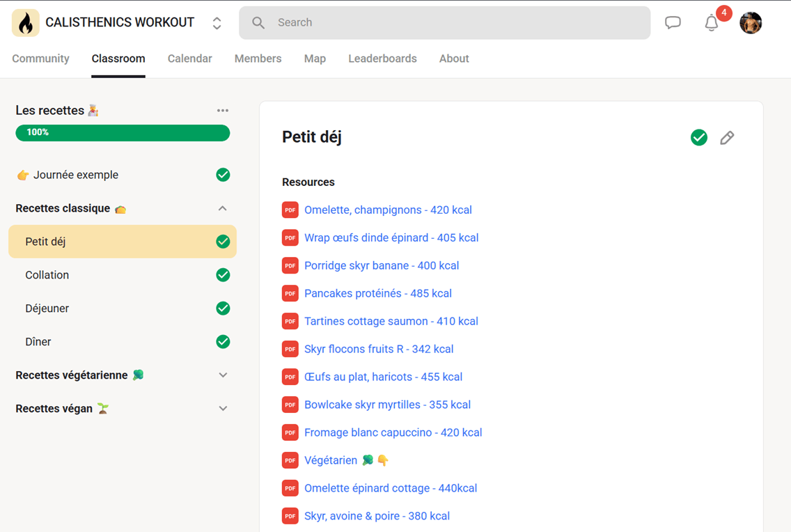Open the chat messages icon
This screenshot has height=532, width=791.
[673, 23]
